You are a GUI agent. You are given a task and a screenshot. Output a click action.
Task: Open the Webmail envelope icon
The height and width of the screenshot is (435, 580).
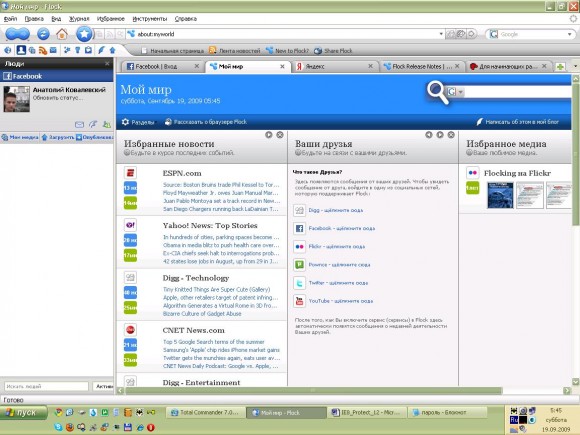53,50
